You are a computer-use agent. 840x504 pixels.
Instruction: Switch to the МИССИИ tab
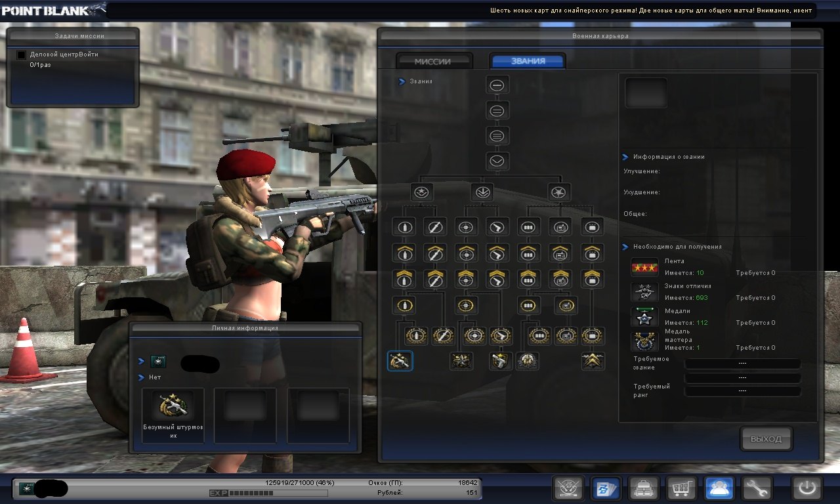(433, 61)
